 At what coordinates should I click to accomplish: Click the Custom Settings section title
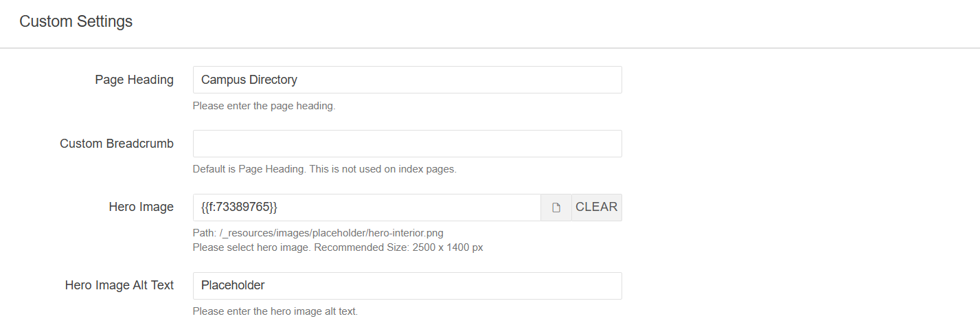click(76, 21)
